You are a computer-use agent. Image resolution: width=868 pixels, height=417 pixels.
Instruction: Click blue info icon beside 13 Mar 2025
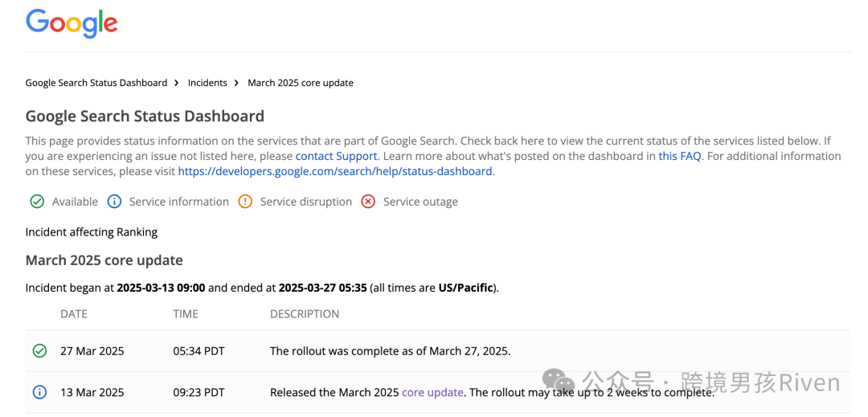click(x=39, y=393)
